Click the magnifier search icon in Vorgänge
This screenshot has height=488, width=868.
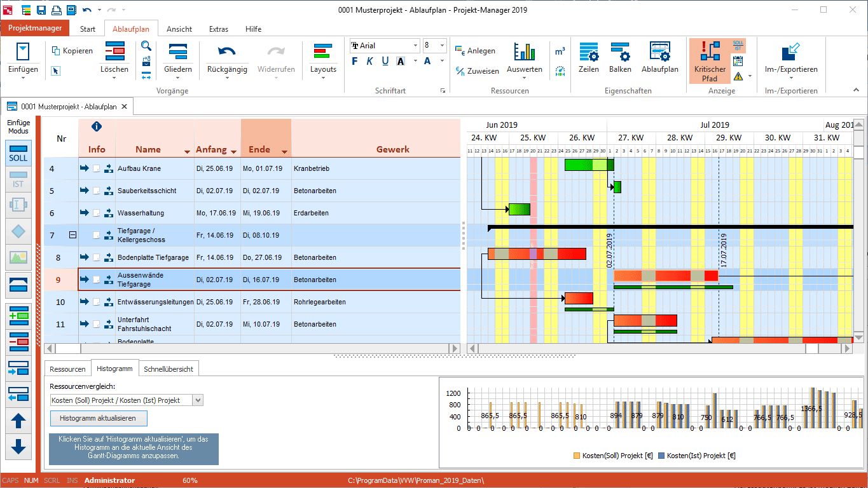[x=146, y=46]
